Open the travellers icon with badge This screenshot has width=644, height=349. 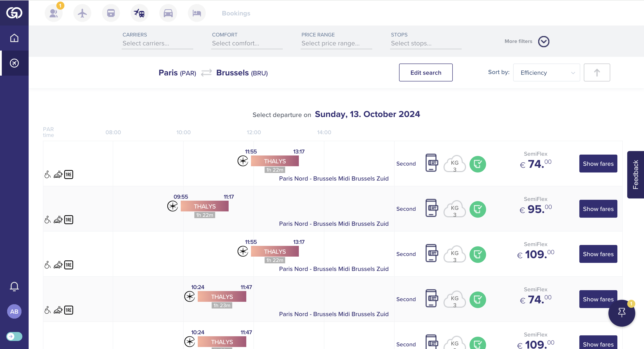(x=53, y=13)
